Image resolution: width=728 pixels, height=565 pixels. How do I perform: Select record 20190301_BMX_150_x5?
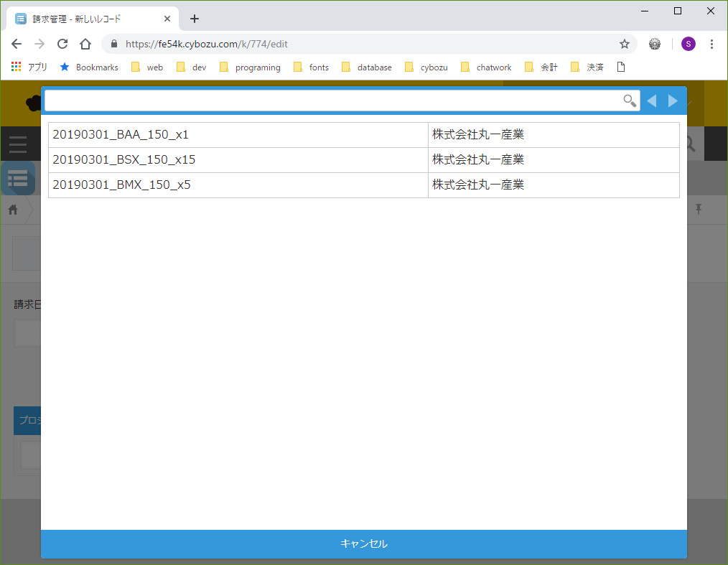(x=122, y=185)
